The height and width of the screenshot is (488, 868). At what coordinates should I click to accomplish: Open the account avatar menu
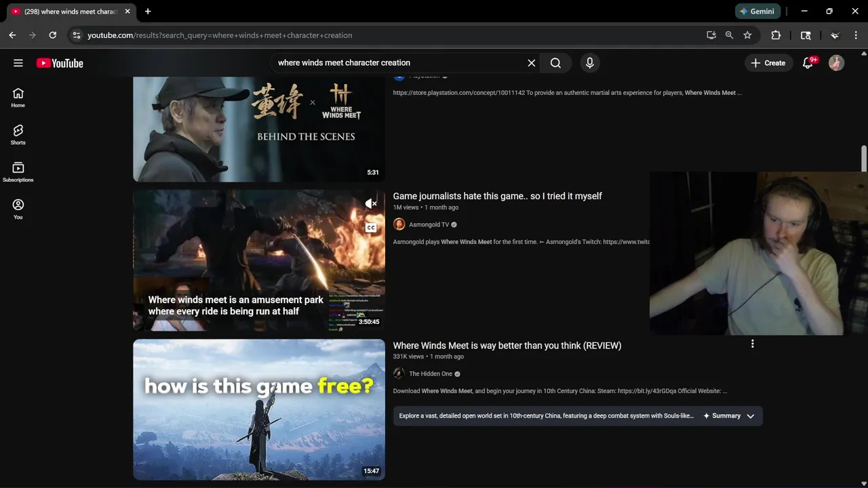[x=836, y=63]
